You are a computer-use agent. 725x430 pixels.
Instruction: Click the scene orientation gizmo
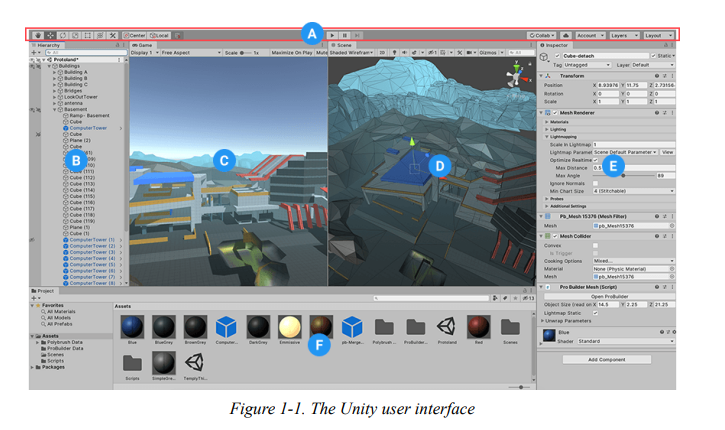click(516, 75)
